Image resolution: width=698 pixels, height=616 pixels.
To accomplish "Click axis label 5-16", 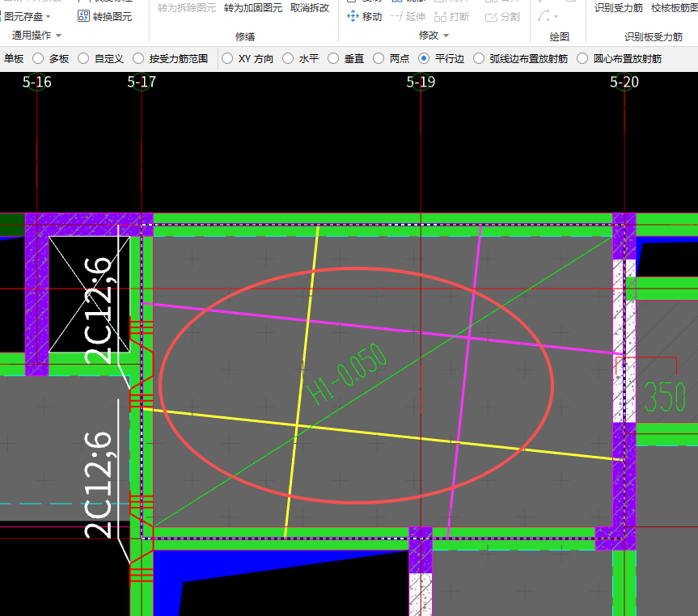I will [x=37, y=82].
